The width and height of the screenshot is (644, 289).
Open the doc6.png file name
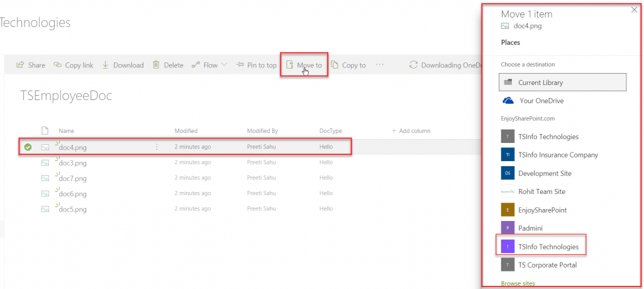73,194
